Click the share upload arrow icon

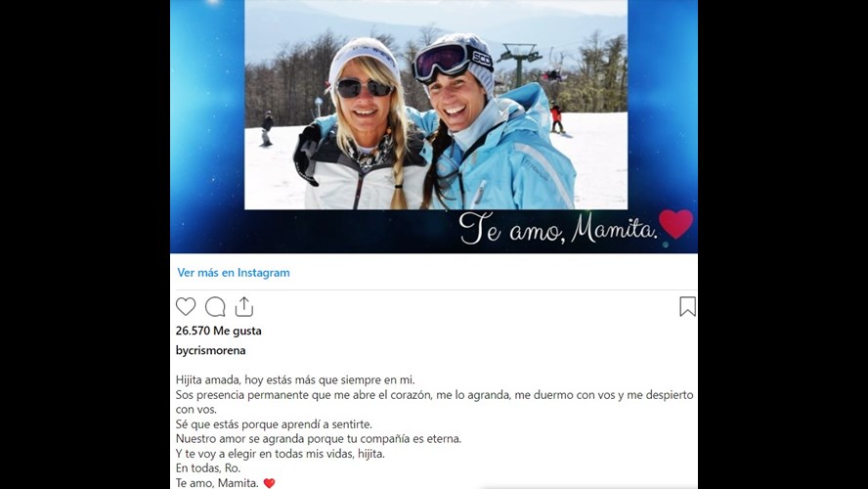point(244,306)
